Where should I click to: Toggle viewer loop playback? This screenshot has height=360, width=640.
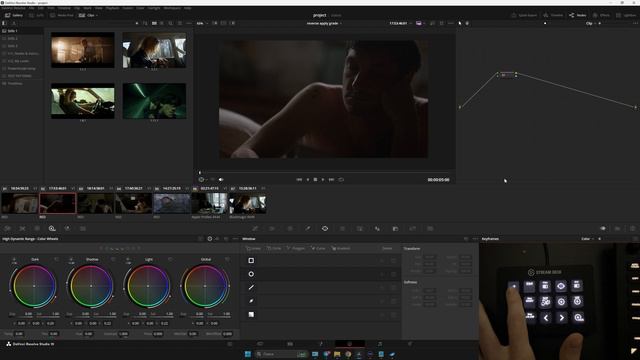pyautogui.click(x=341, y=180)
